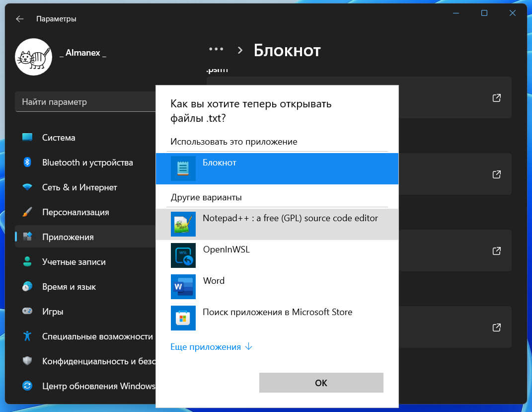Open Игры settings
Image resolution: width=532 pixels, height=412 pixels.
click(x=85, y=311)
